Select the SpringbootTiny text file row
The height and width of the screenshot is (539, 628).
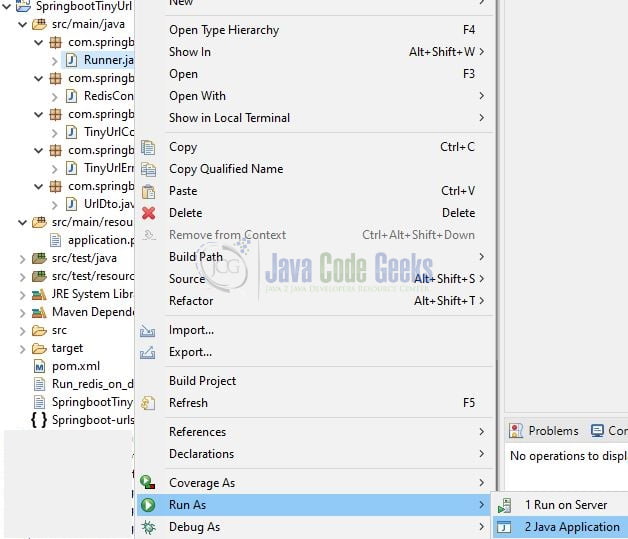pos(93,402)
